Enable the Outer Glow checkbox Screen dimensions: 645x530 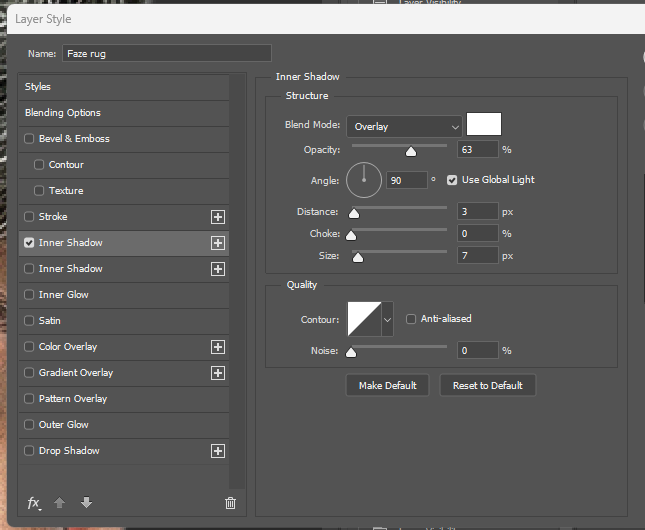[x=29, y=424]
